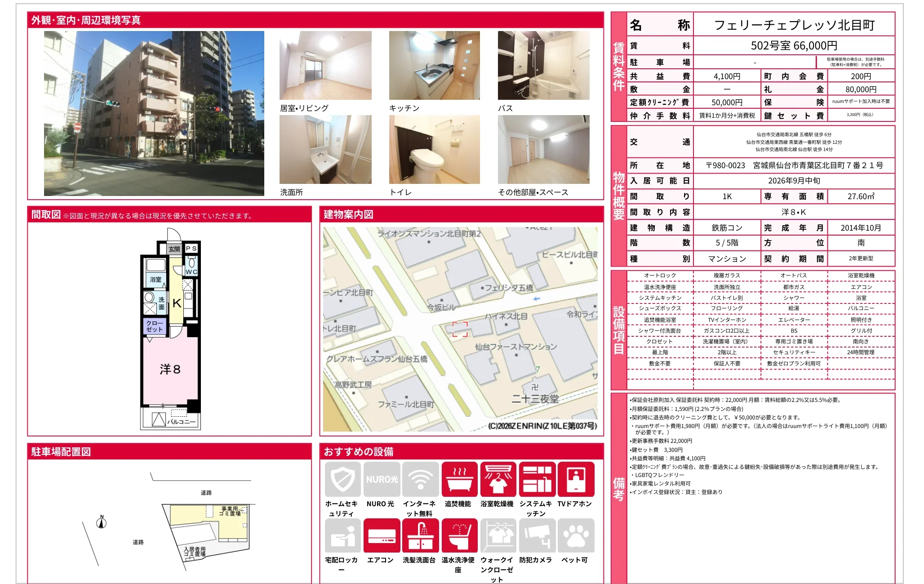Click the red dashed property marker on map
The width and height of the screenshot is (924, 584).
pyautogui.click(x=460, y=329)
